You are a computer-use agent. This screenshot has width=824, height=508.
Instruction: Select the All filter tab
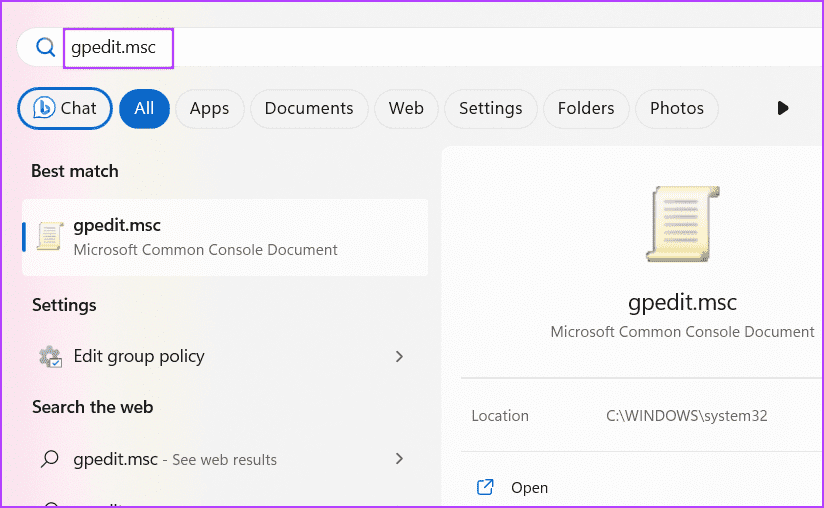click(144, 108)
